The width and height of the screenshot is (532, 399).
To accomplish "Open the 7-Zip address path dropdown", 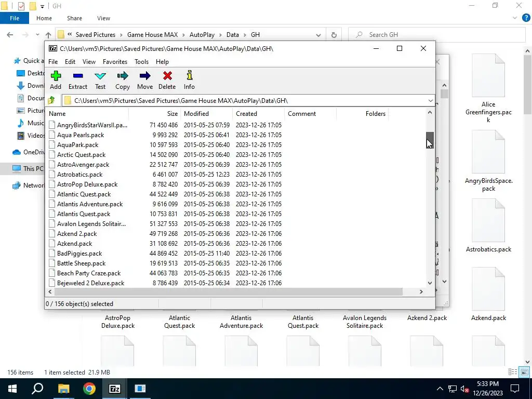I will coord(430,101).
